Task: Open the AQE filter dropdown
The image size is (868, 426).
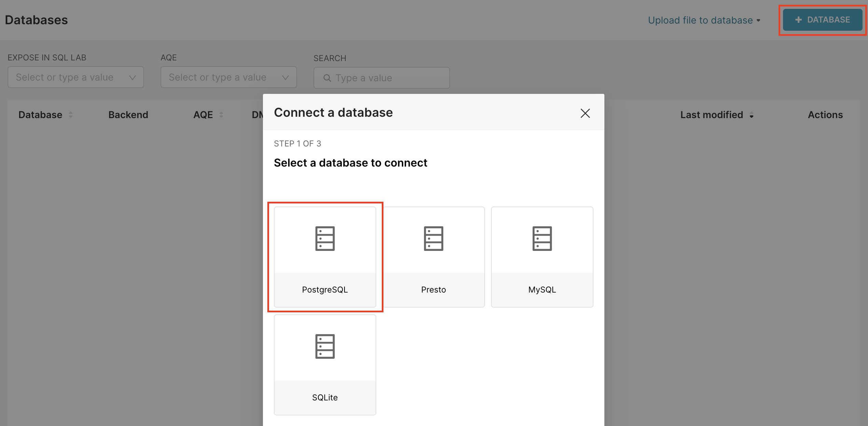Action: point(229,77)
